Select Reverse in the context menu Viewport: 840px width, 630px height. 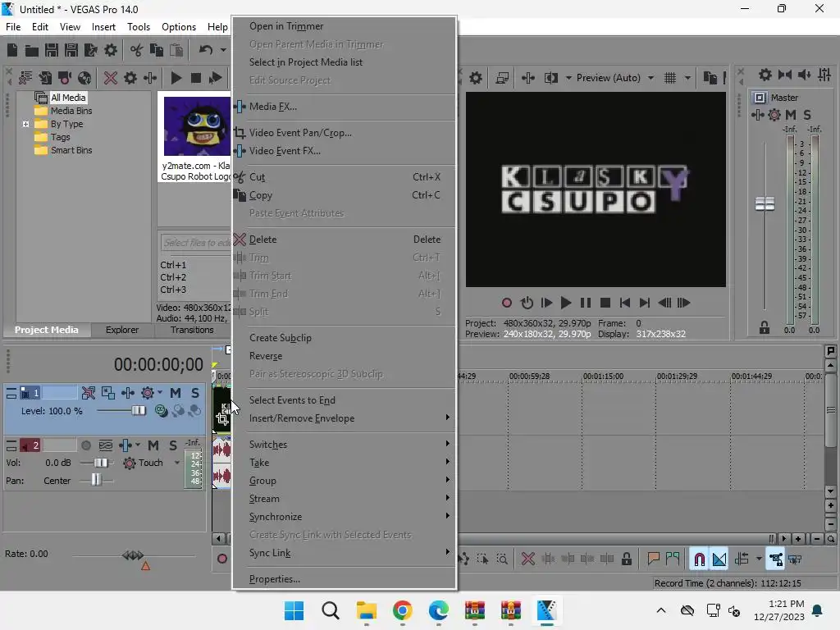(x=345, y=356)
